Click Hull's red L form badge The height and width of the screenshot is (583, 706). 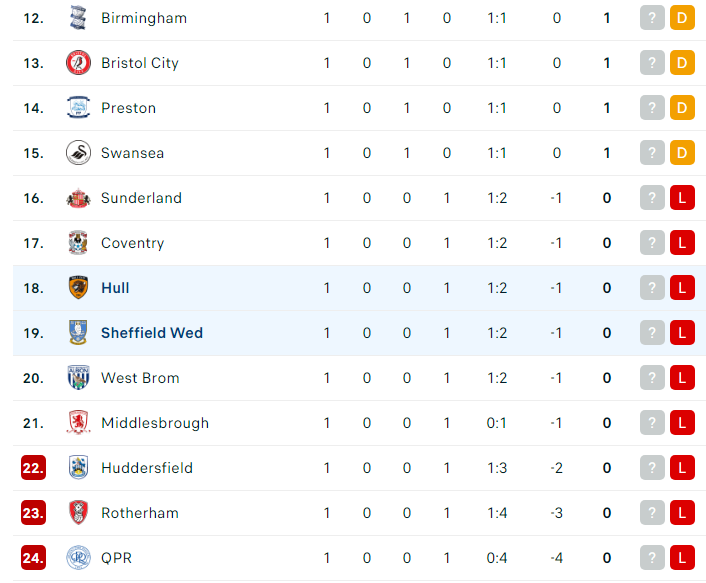coord(682,288)
